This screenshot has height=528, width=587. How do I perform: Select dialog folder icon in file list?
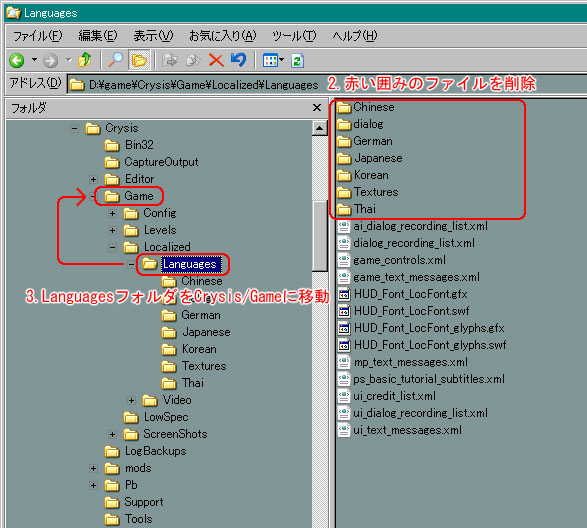coord(343,124)
